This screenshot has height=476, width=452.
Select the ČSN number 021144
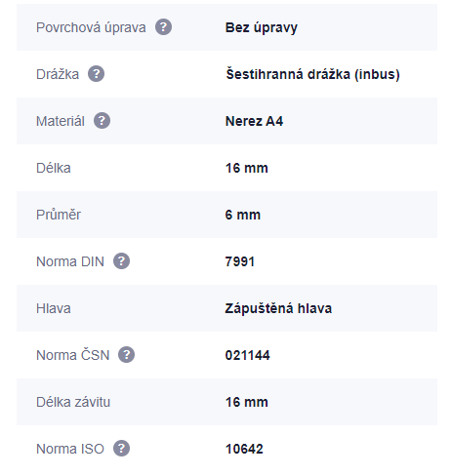247,355
